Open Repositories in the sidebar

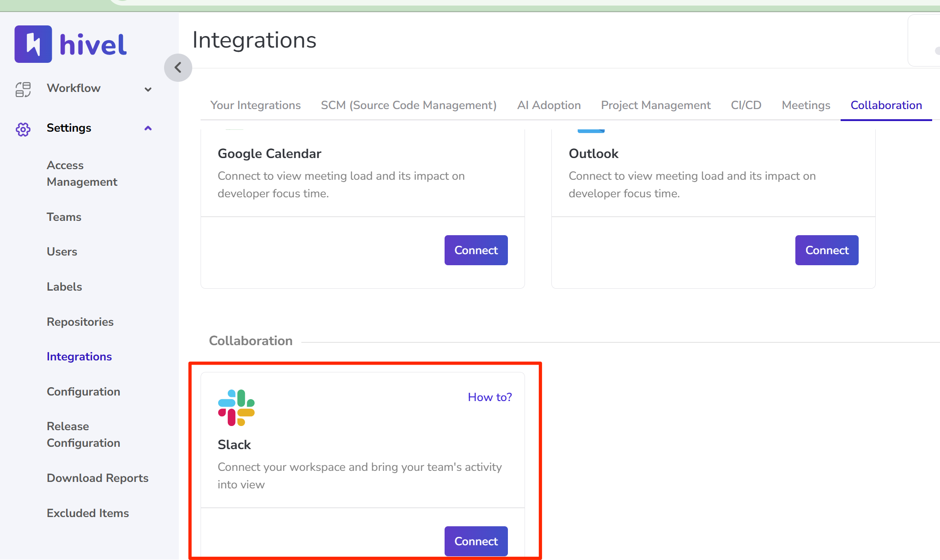(80, 322)
